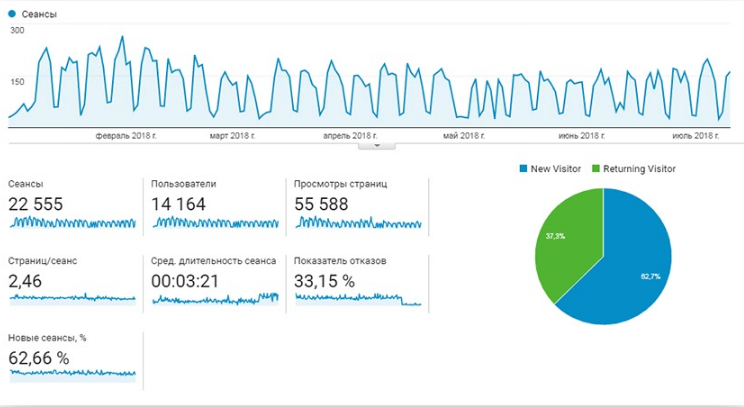Viewport: 744px width, 407px height.
Task: Click the Страниц/сеанс sparkline
Action: (x=73, y=299)
